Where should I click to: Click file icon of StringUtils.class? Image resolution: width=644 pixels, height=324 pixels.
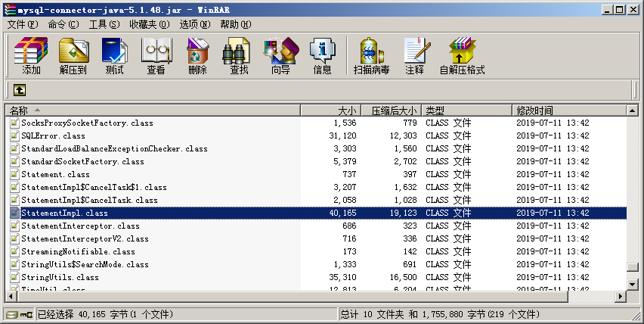pos(14,277)
